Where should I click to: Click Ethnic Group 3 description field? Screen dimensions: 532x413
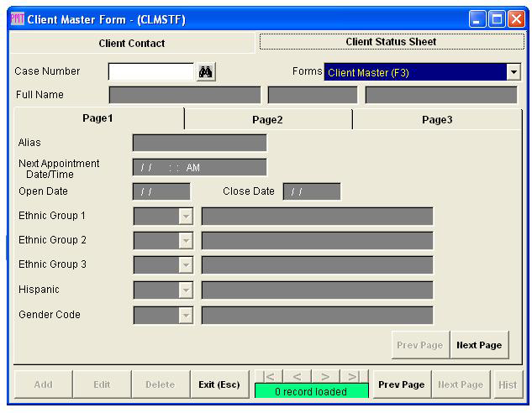[317, 265]
